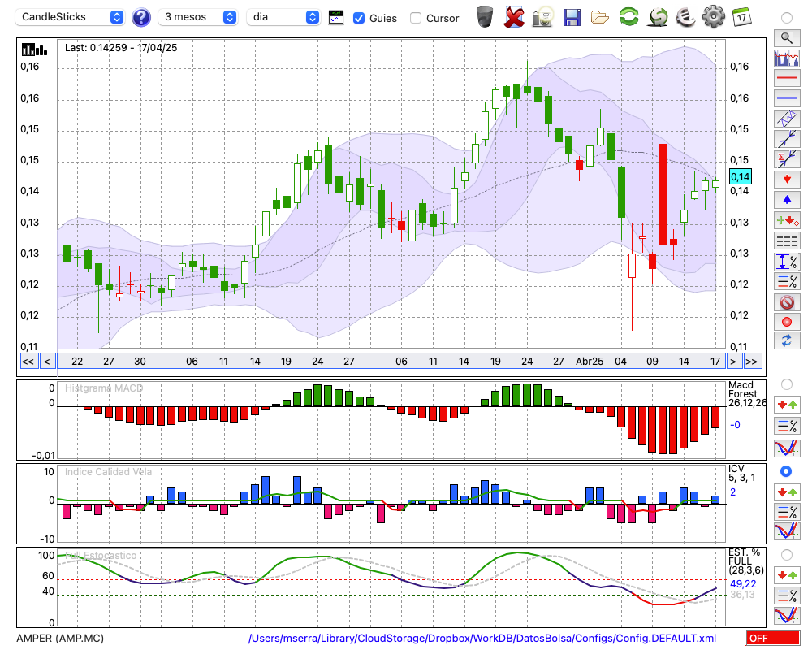The image size is (812, 650).
Task: Open the dia interval dropdown
Action: coord(283,17)
